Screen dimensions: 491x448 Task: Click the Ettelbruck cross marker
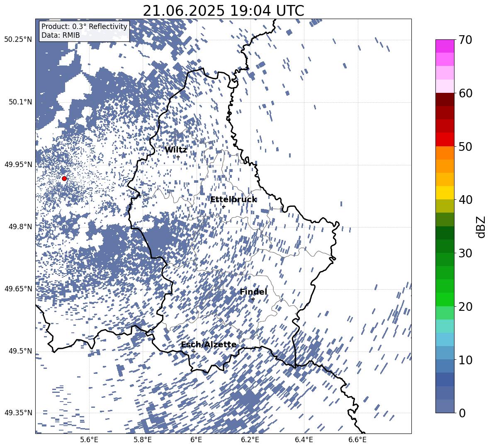tap(224, 207)
